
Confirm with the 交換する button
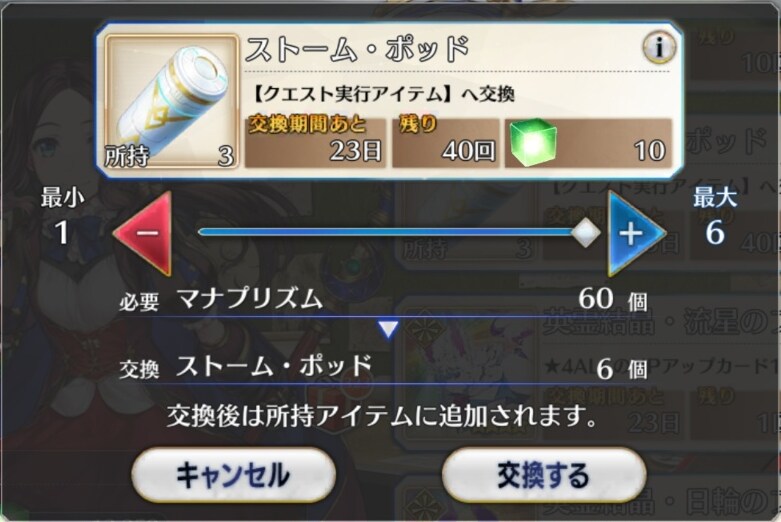(x=544, y=474)
